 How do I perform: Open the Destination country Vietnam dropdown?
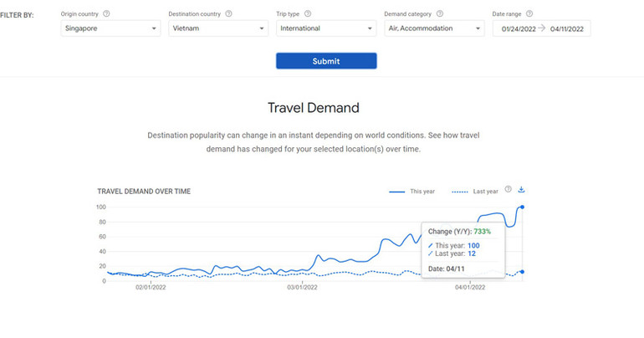tap(217, 28)
